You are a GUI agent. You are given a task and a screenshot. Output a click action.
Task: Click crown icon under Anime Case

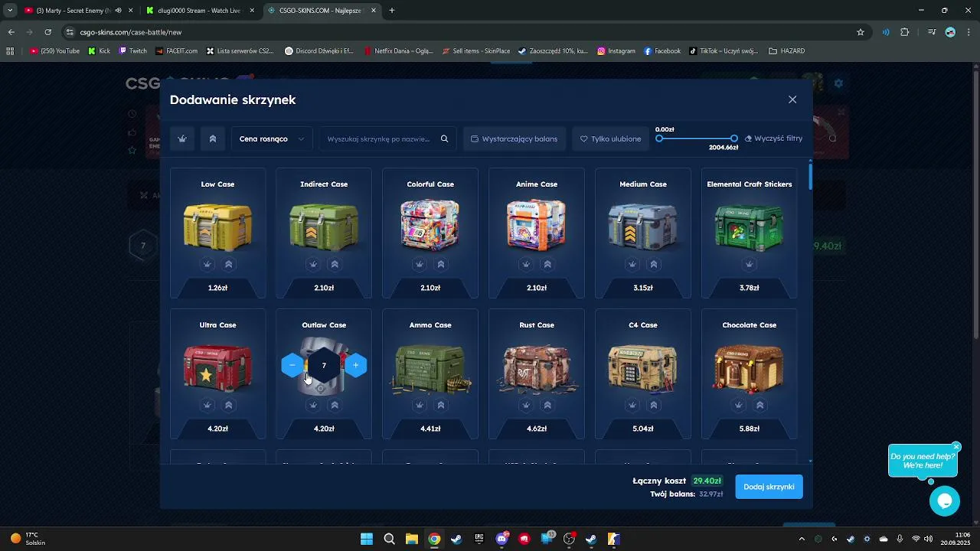(x=526, y=264)
